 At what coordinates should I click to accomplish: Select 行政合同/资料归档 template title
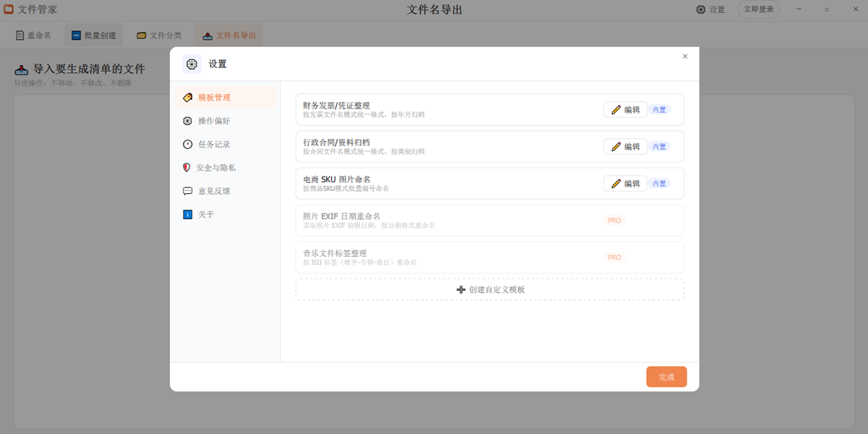point(336,142)
